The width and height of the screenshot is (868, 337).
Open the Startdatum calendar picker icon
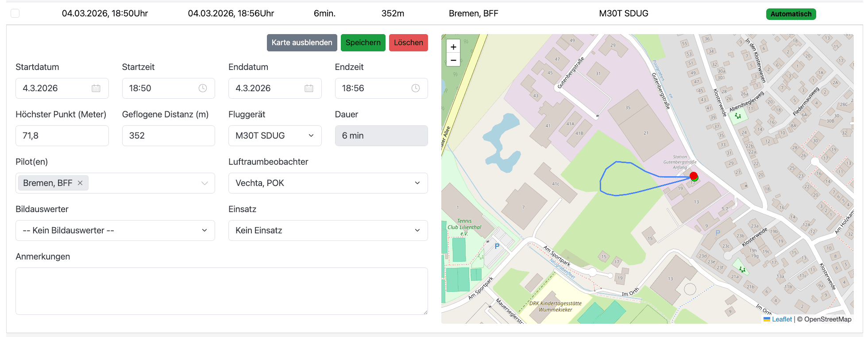(x=96, y=88)
